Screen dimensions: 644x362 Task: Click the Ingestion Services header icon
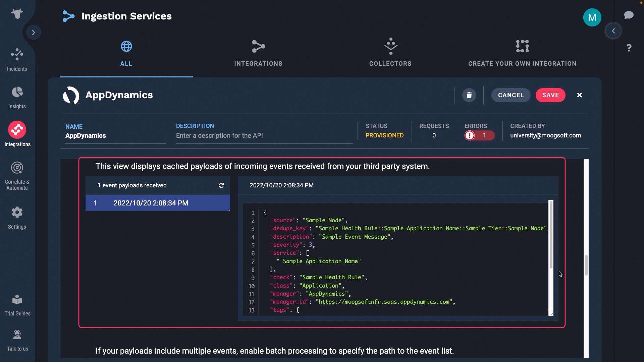pyautogui.click(x=68, y=16)
